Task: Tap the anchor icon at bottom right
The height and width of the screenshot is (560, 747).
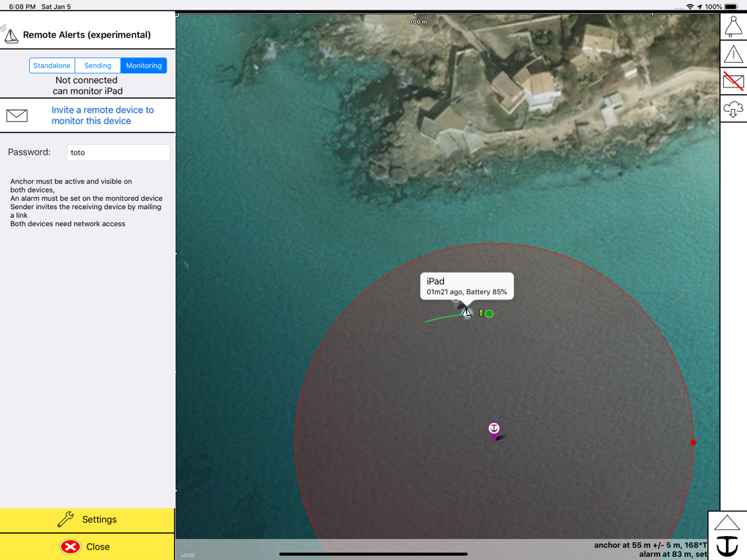Action: (x=728, y=546)
